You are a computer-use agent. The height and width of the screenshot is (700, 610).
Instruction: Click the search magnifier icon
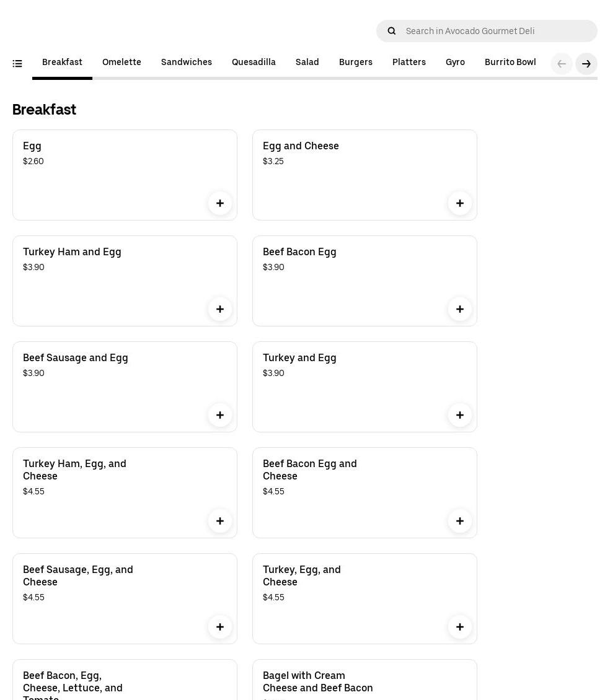coord(392,31)
